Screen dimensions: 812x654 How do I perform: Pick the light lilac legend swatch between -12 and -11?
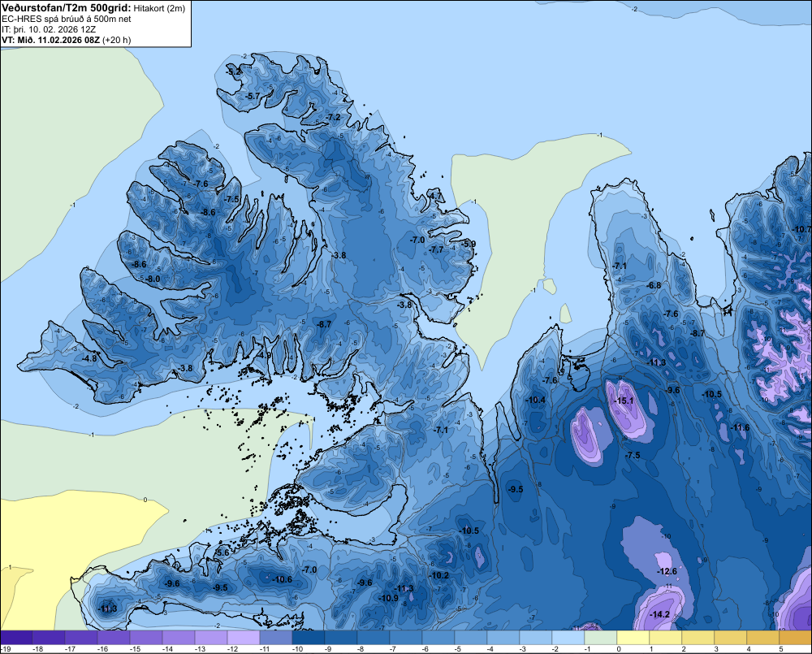click(x=244, y=638)
